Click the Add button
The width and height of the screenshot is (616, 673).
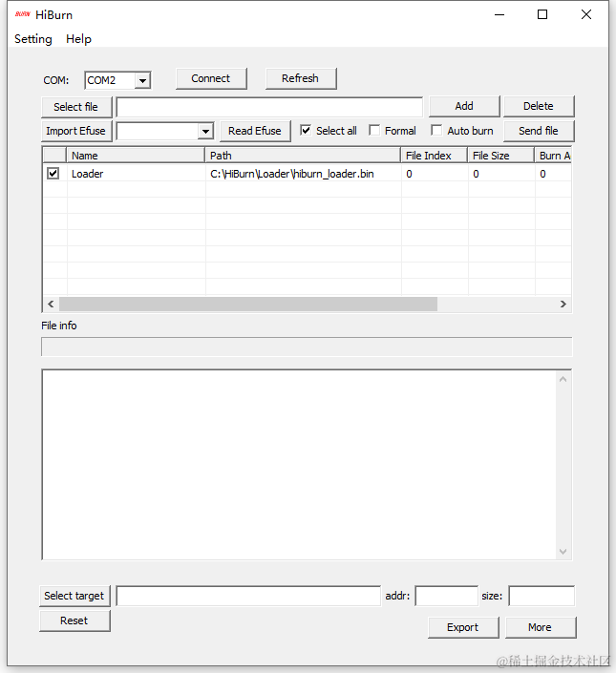tap(464, 106)
